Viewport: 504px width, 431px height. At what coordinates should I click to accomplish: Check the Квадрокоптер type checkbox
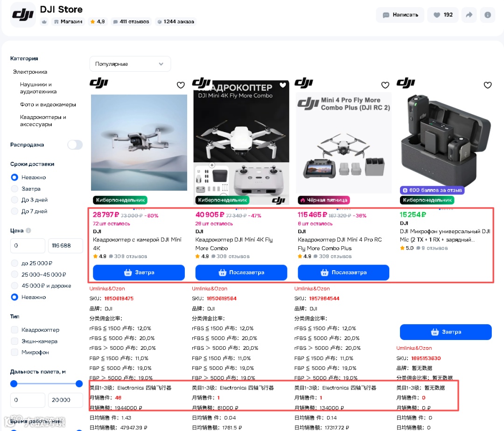click(14, 330)
